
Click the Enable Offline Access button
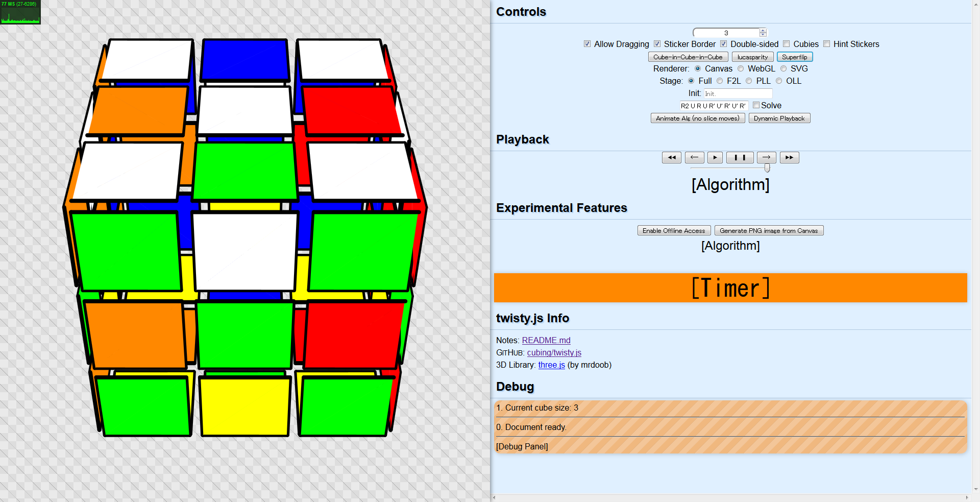click(674, 230)
